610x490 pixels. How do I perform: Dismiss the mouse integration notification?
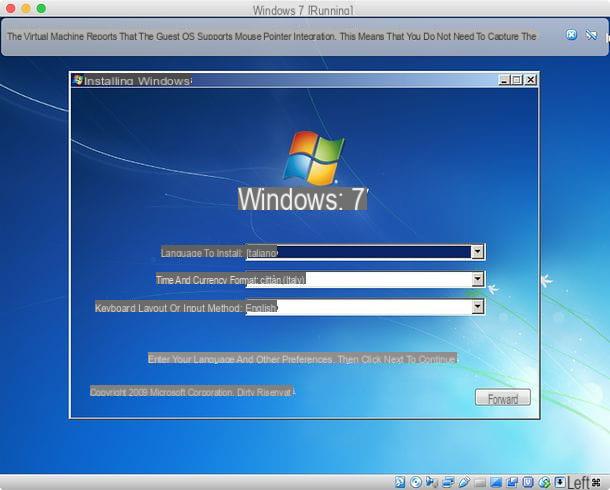571,35
